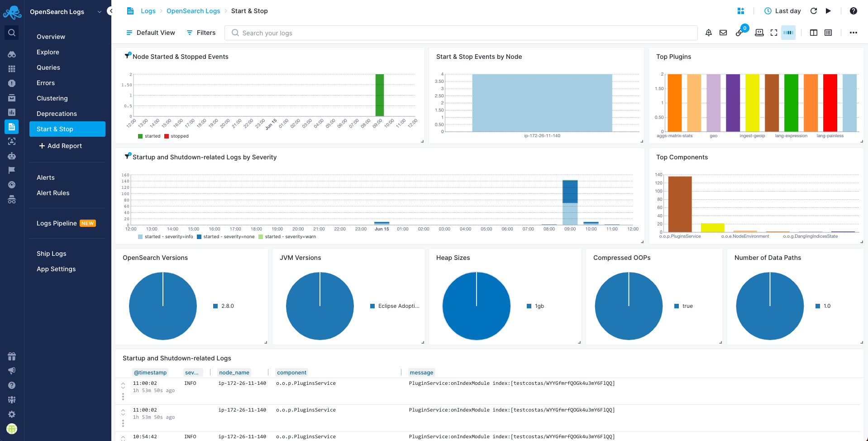Switch to list table layout icon
868x441 pixels.
(828, 33)
